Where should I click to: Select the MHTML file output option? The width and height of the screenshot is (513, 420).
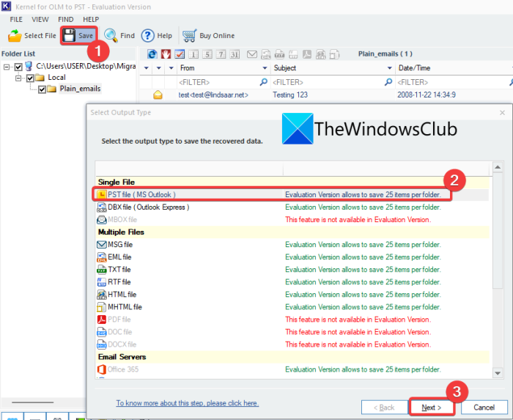click(x=292, y=307)
